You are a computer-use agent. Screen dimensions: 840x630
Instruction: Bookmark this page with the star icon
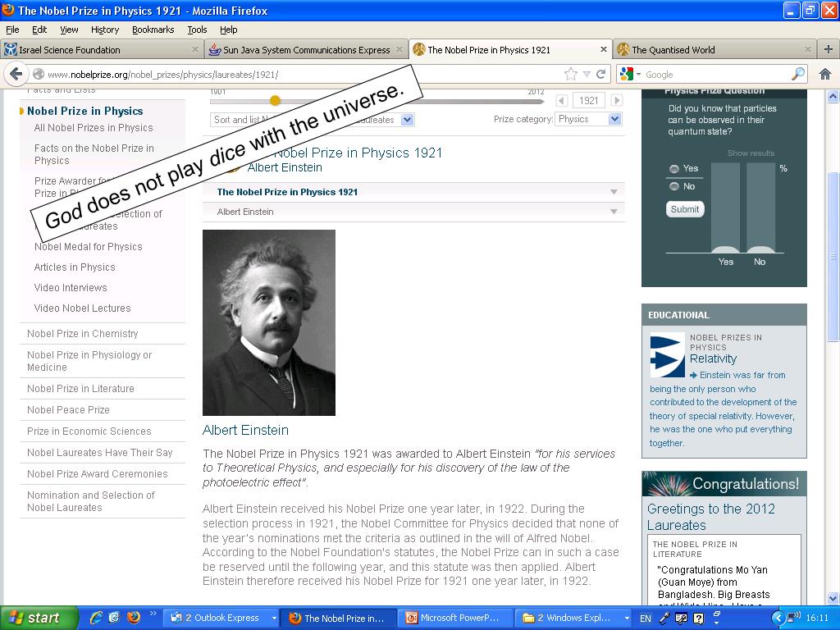571,74
